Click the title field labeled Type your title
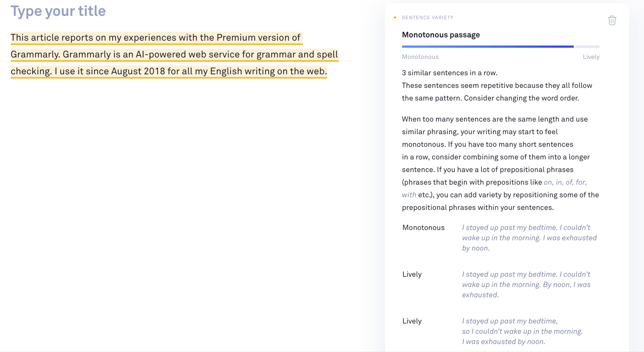 58,11
